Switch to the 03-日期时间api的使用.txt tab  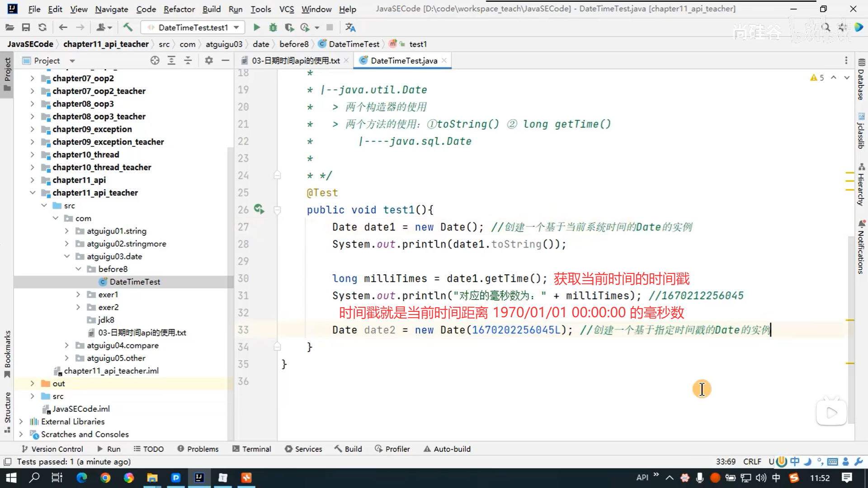pyautogui.click(x=295, y=61)
